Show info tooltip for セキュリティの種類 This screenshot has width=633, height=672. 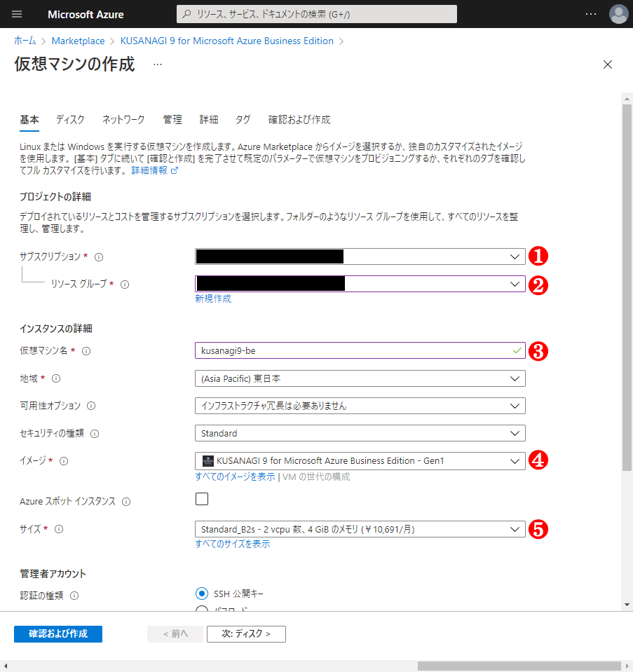coord(95,434)
